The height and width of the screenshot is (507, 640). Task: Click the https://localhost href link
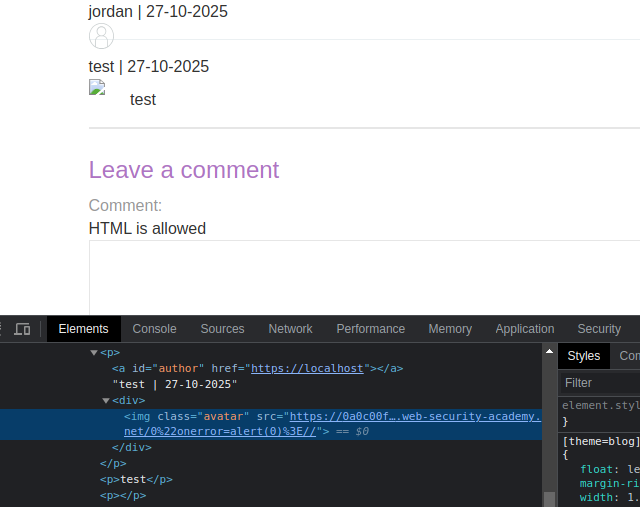307,368
